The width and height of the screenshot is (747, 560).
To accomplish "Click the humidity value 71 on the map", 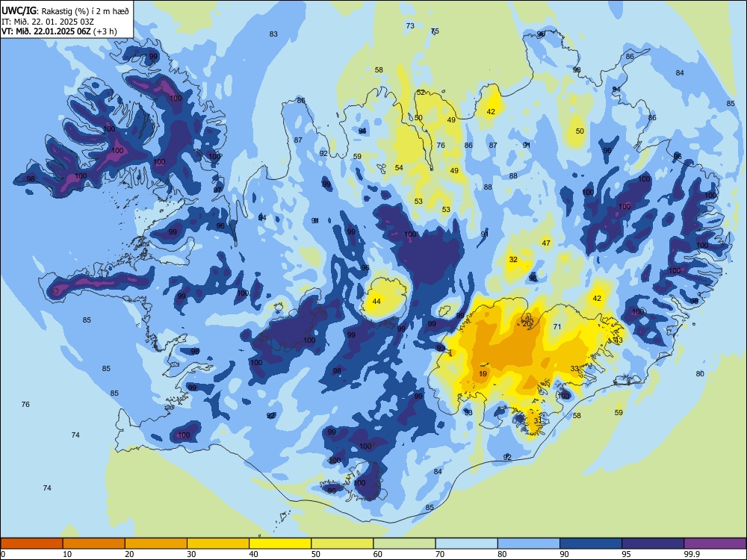I will pos(557,327).
